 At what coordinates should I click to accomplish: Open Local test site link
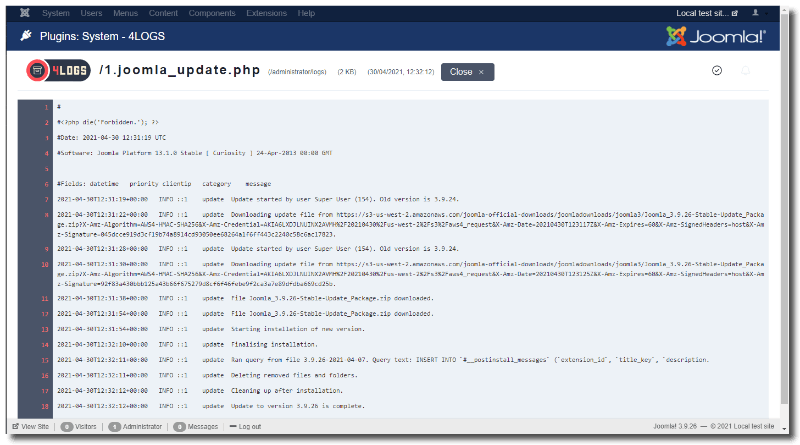[707, 13]
